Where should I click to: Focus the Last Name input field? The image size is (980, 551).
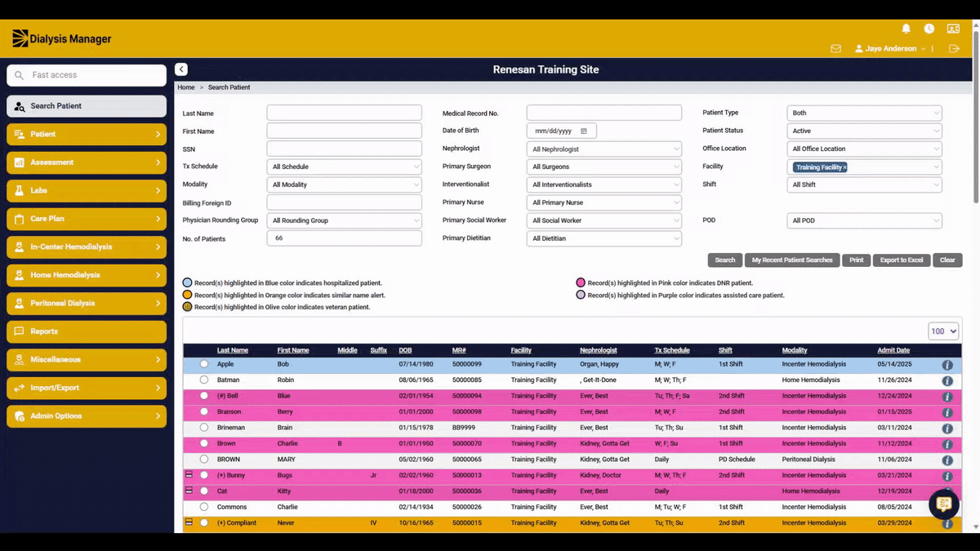(345, 113)
